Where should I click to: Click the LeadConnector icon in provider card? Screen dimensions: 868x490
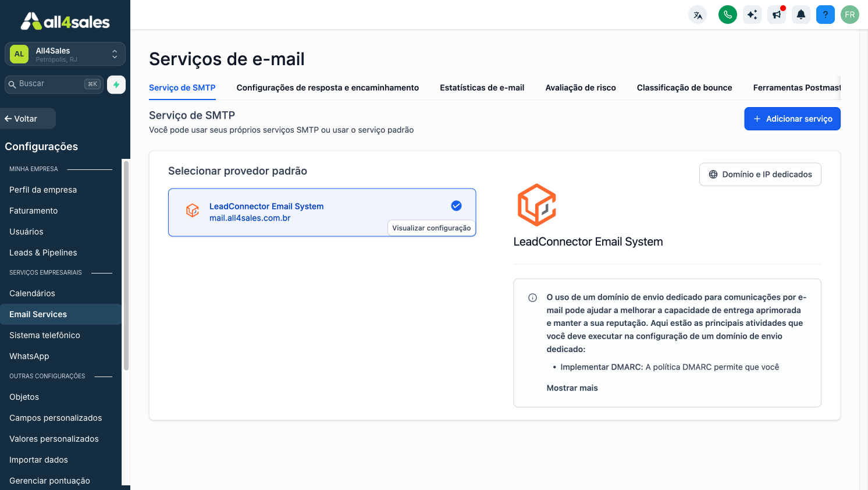[x=193, y=211]
